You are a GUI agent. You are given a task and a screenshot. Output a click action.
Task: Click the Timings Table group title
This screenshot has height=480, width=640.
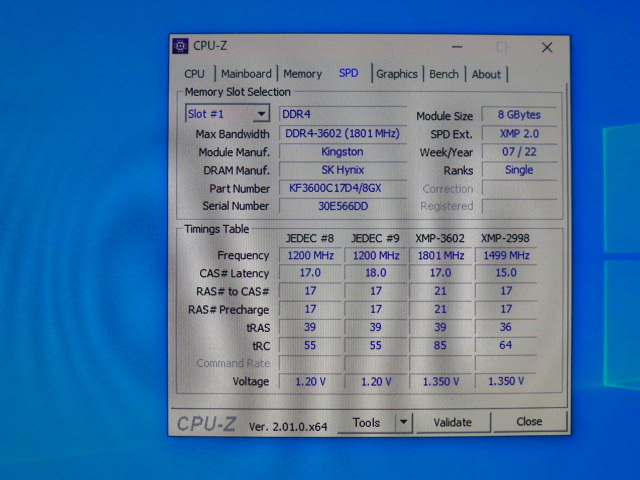216,229
